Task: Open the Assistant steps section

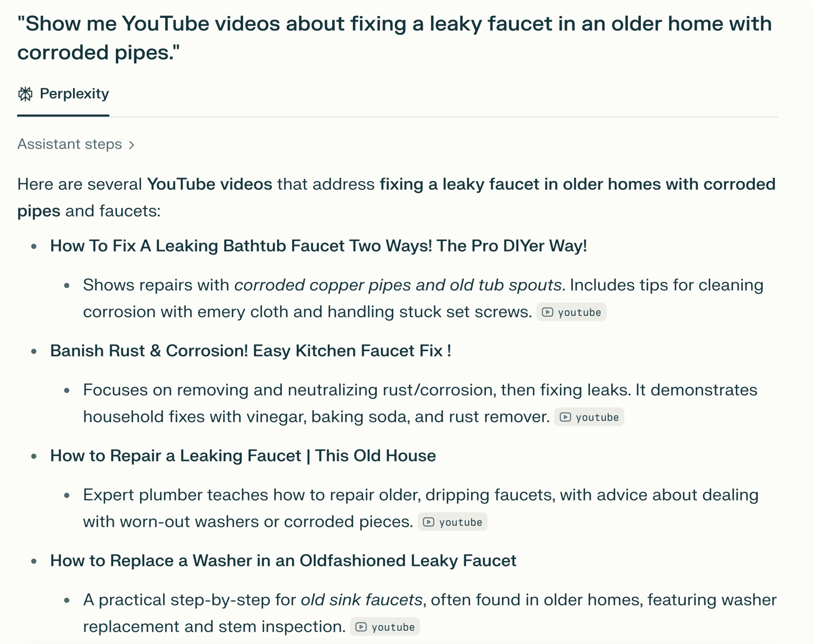Action: (x=76, y=144)
